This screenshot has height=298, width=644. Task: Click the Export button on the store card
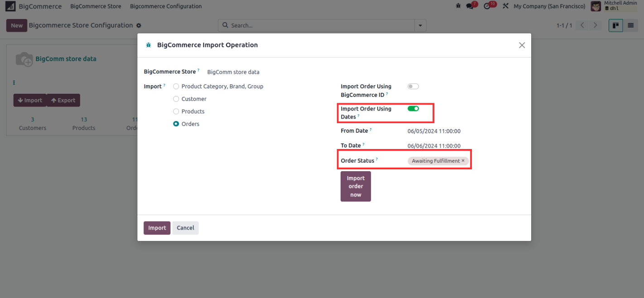click(x=63, y=101)
